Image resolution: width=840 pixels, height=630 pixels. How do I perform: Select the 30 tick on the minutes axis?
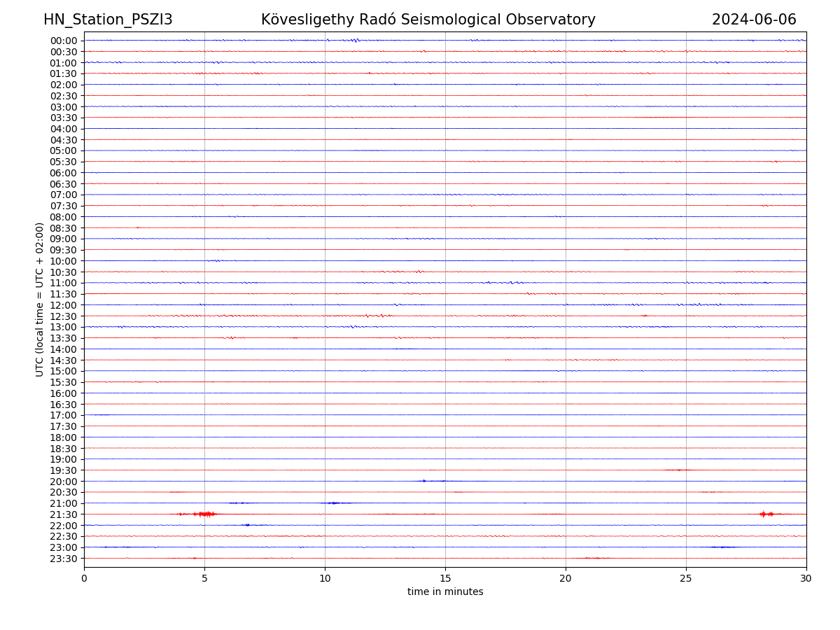coord(806,579)
